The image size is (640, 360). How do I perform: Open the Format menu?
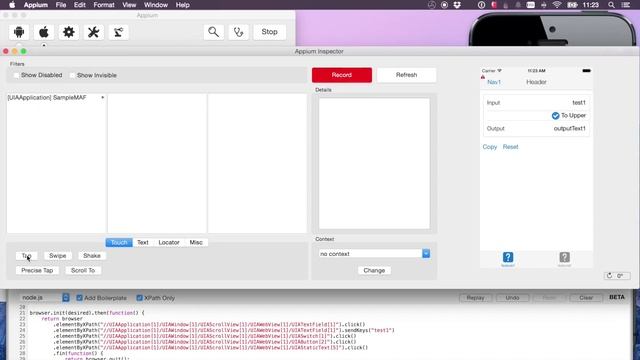coord(104,5)
